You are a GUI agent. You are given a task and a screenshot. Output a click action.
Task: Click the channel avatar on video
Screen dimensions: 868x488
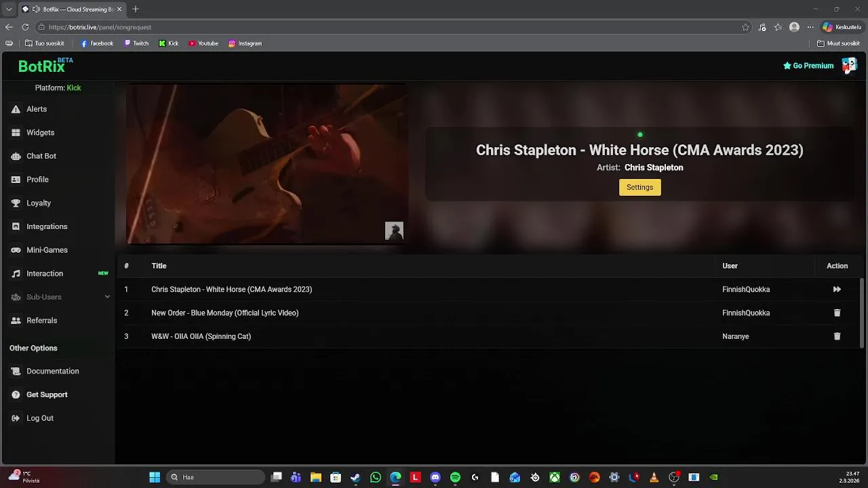point(394,230)
